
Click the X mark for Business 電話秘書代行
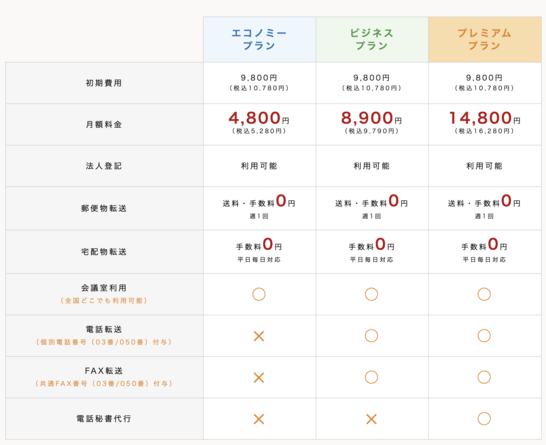(x=372, y=419)
